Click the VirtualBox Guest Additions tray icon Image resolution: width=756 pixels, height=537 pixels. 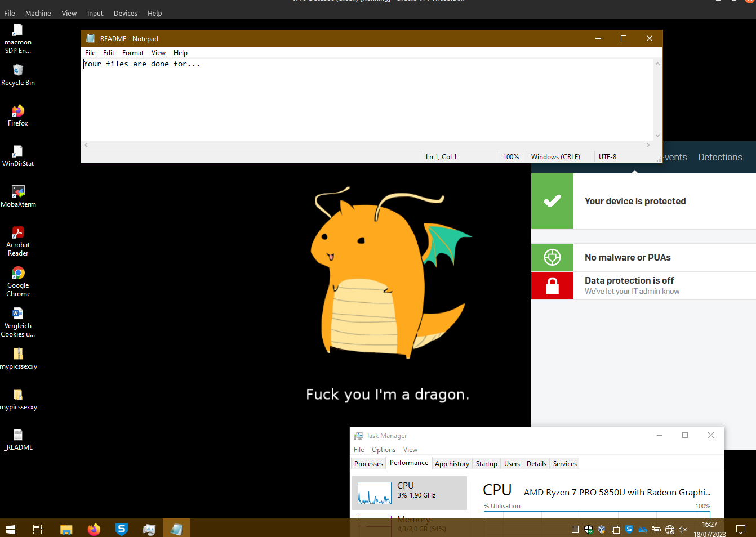pyautogui.click(x=602, y=529)
